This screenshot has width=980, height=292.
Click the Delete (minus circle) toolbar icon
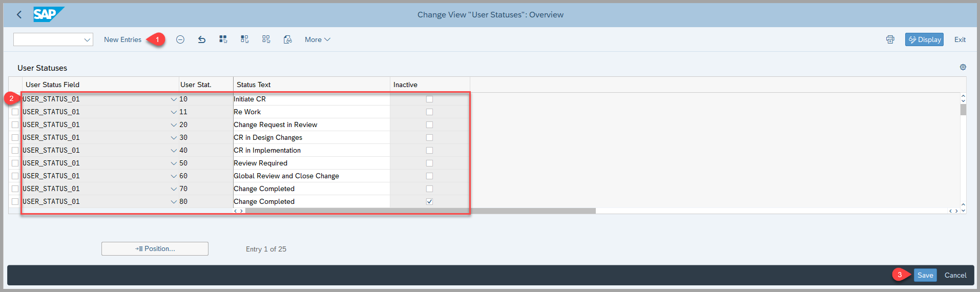point(180,39)
